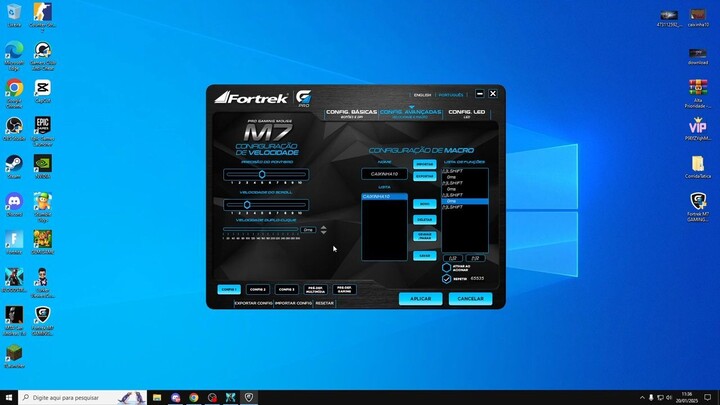Toggle Ativar ao Acionar hexagon checkbox
Viewport: 720px width, 405px height.
tap(446, 268)
